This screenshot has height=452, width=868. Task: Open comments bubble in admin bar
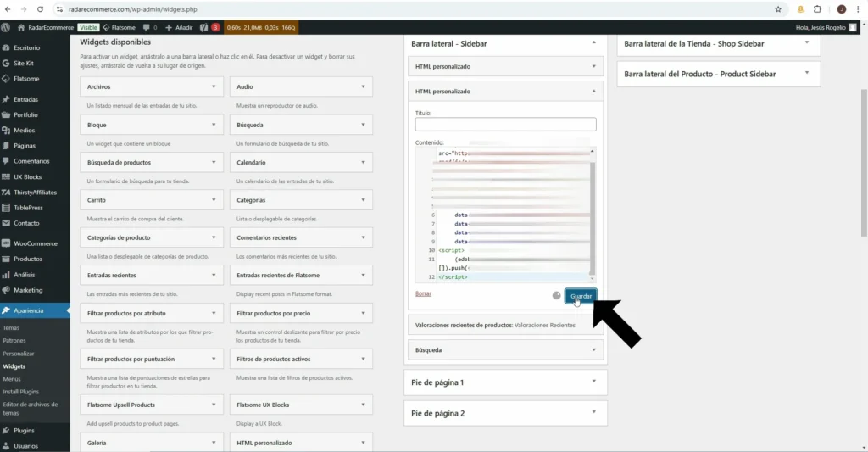pos(146,27)
